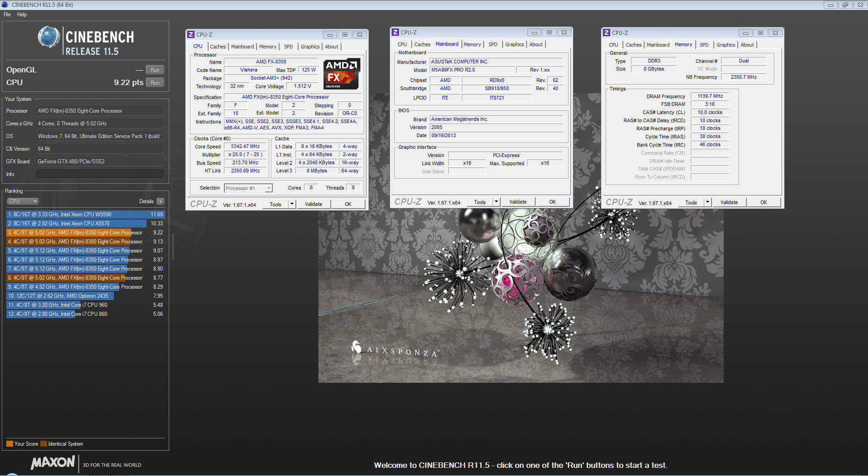Click the GFX Board GeForce GTX 480 field
This screenshot has width=868, height=476.
pyautogui.click(x=100, y=162)
